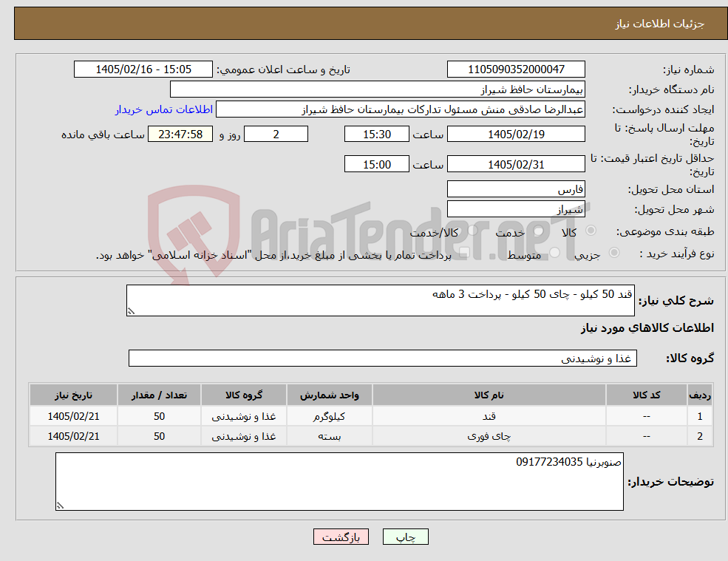Click the need number field 1105090352000047

click(516, 69)
